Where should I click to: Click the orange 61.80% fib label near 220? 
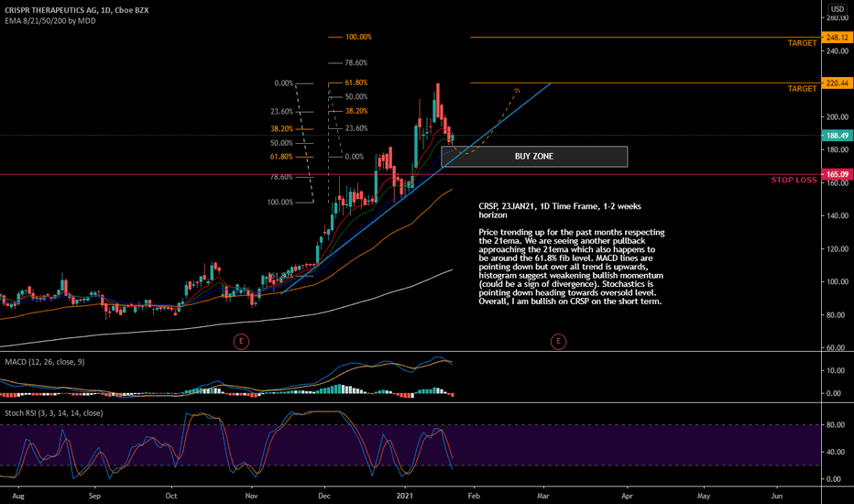(356, 82)
